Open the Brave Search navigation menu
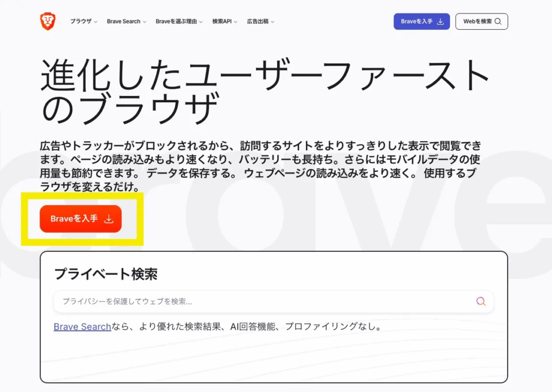Image resolution: width=552 pixels, height=392 pixels. [x=126, y=22]
